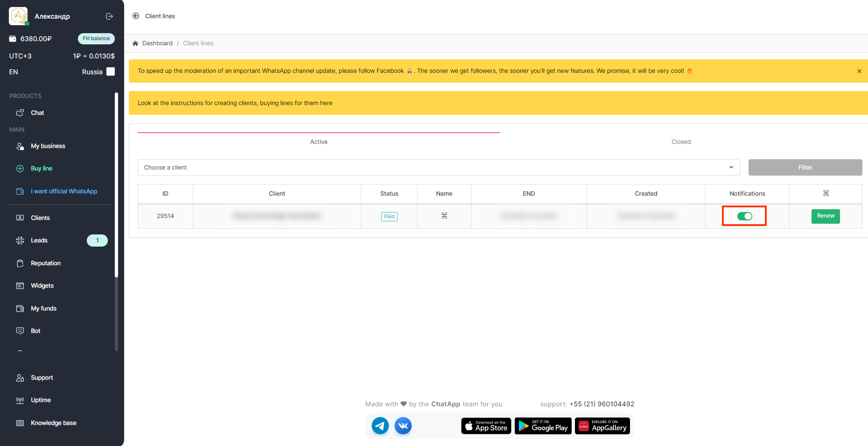Select the Active tab
The height and width of the screenshot is (446, 868).
319,142
